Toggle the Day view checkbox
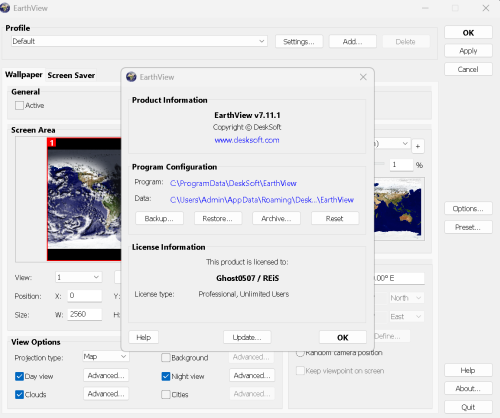The height and width of the screenshot is (418, 500). [x=19, y=376]
